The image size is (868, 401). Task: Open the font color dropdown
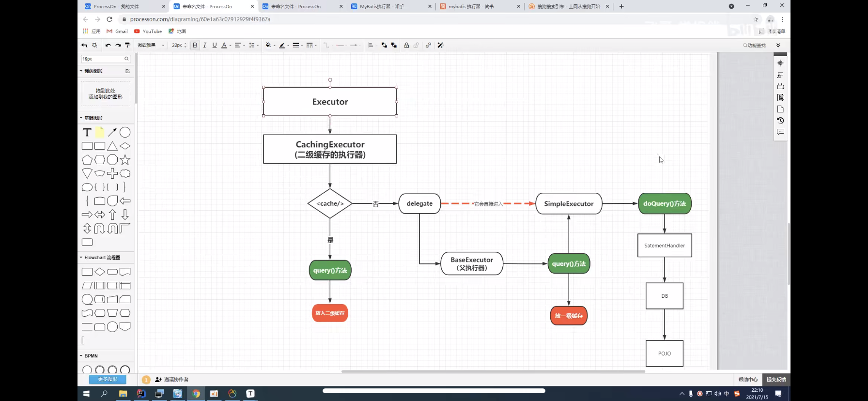[226, 45]
